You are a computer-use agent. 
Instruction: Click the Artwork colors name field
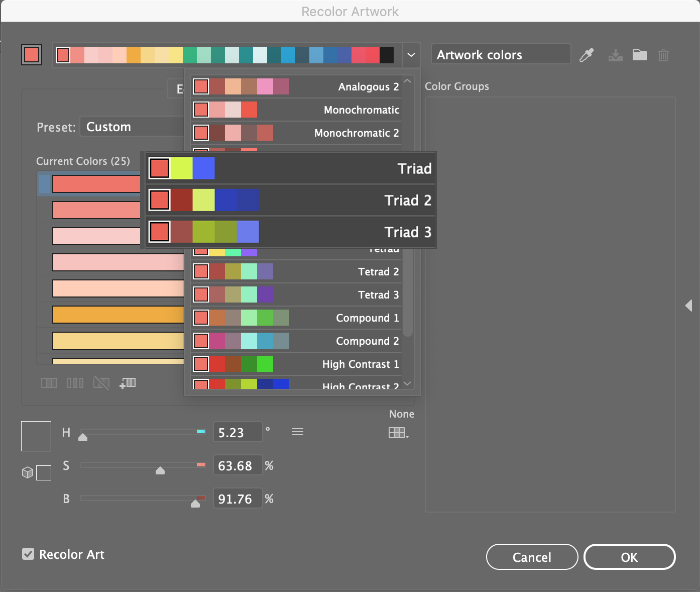pos(500,55)
